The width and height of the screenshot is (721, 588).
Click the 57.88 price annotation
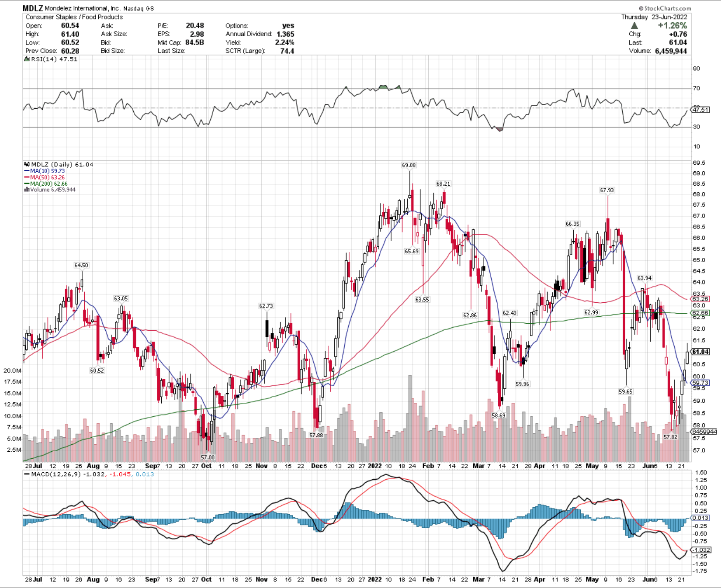tap(316, 435)
